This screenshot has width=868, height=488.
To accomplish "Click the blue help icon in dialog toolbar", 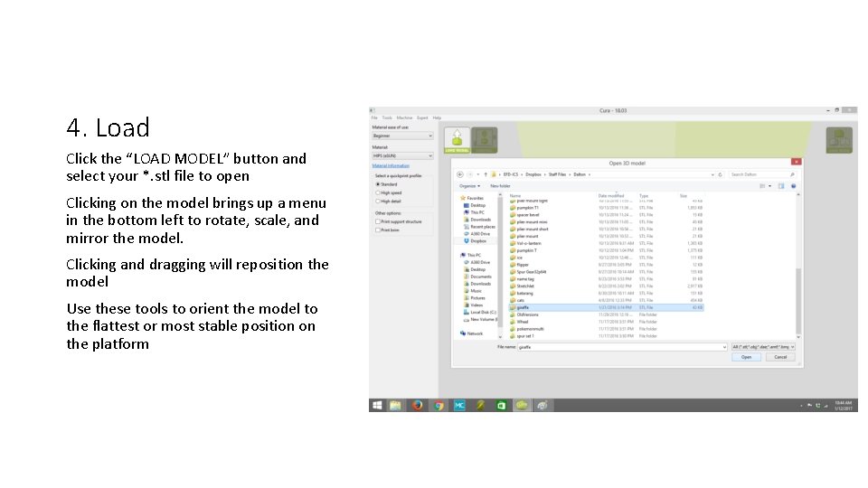I will 793,186.
